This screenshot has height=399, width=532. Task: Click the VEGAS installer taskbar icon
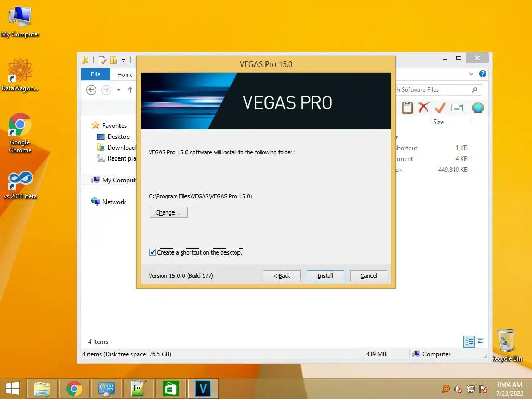[203, 389]
